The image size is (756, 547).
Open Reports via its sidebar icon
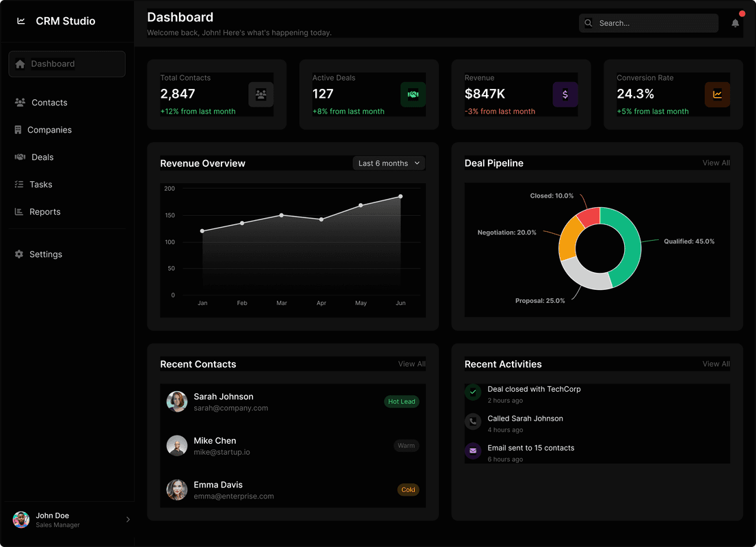click(20, 211)
